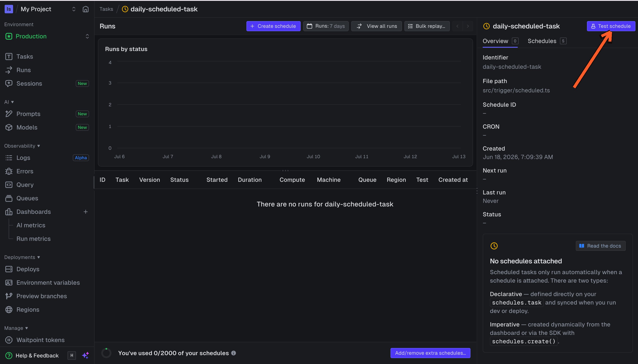Click the Dashboards chart icon
The width and height of the screenshot is (638, 364).
click(x=9, y=212)
